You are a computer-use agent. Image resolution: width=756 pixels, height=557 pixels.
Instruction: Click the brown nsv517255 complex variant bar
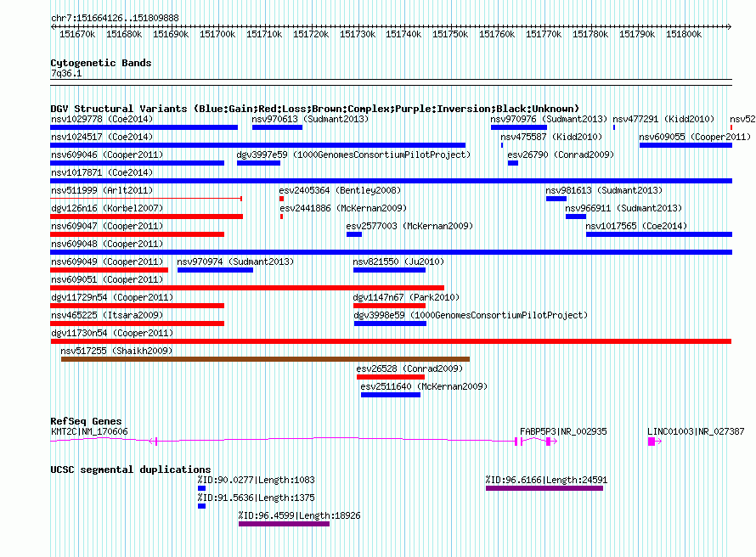pyautogui.click(x=265, y=359)
